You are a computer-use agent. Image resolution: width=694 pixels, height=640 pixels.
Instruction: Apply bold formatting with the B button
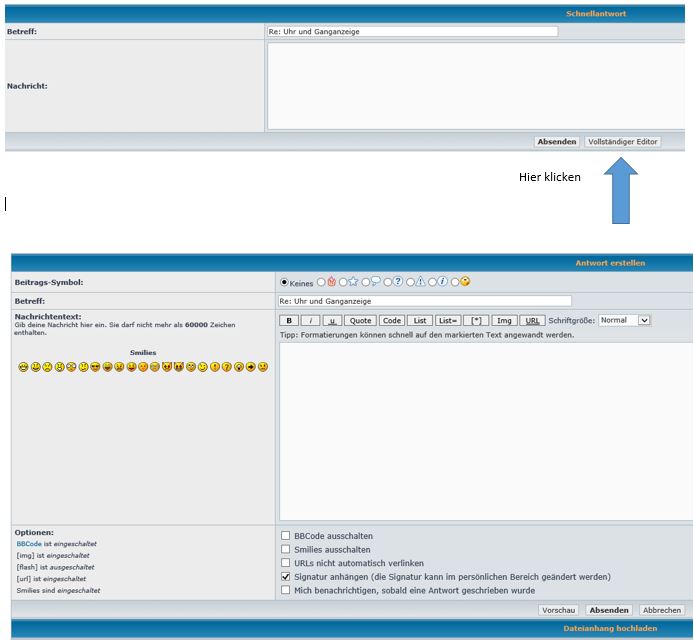click(289, 320)
